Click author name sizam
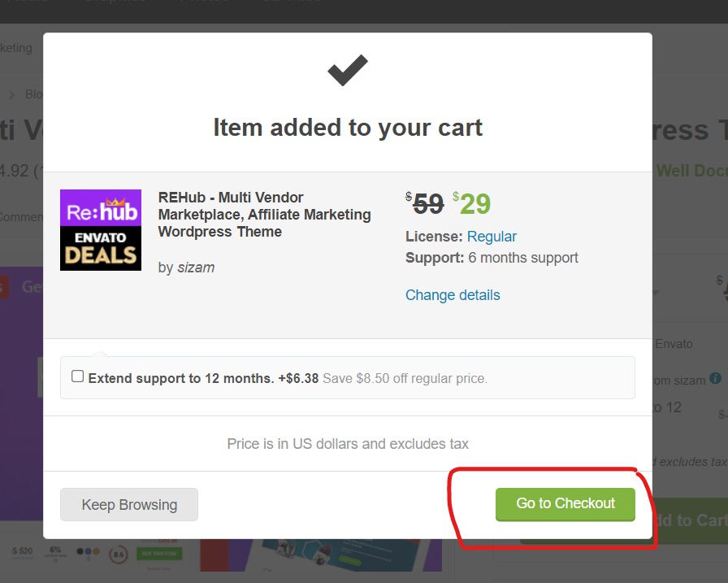 [196, 268]
